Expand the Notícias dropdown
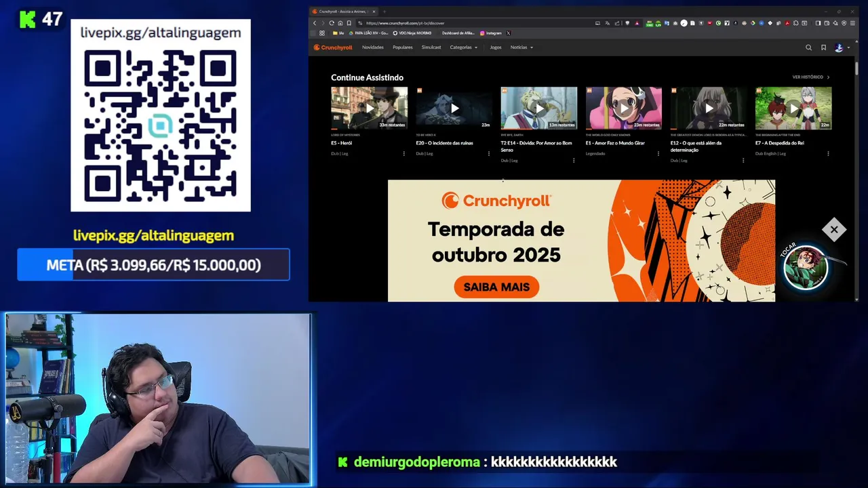The width and height of the screenshot is (868, 488). 521,47
